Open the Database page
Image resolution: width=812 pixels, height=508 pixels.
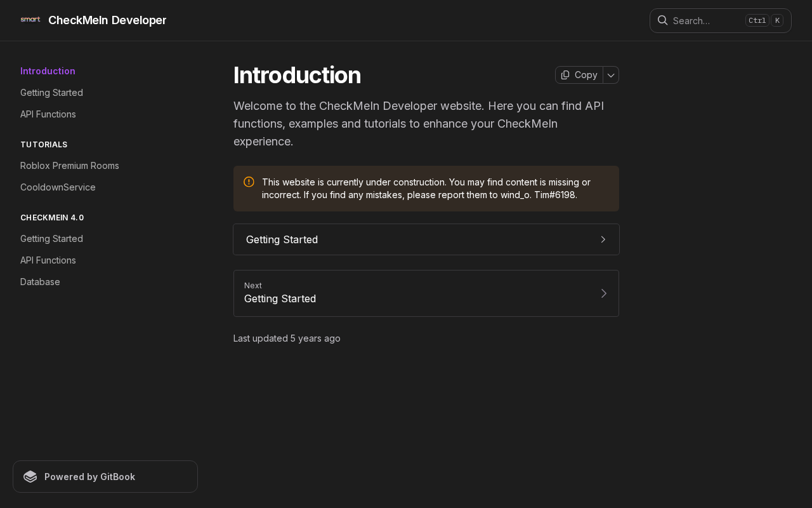click(40, 282)
